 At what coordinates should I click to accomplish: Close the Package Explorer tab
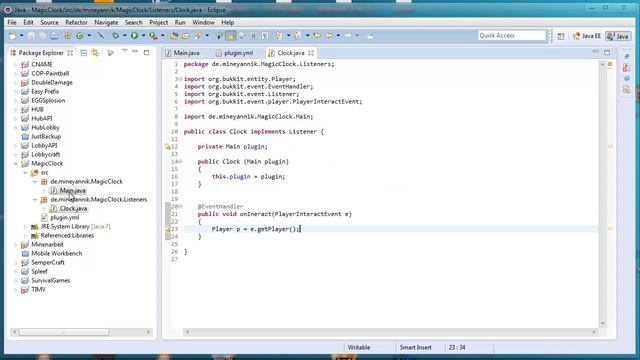70,53
